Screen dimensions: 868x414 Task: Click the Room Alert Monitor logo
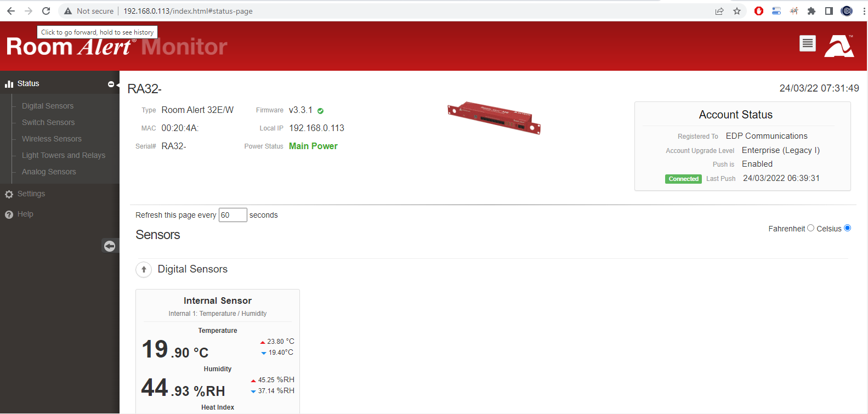(x=117, y=47)
